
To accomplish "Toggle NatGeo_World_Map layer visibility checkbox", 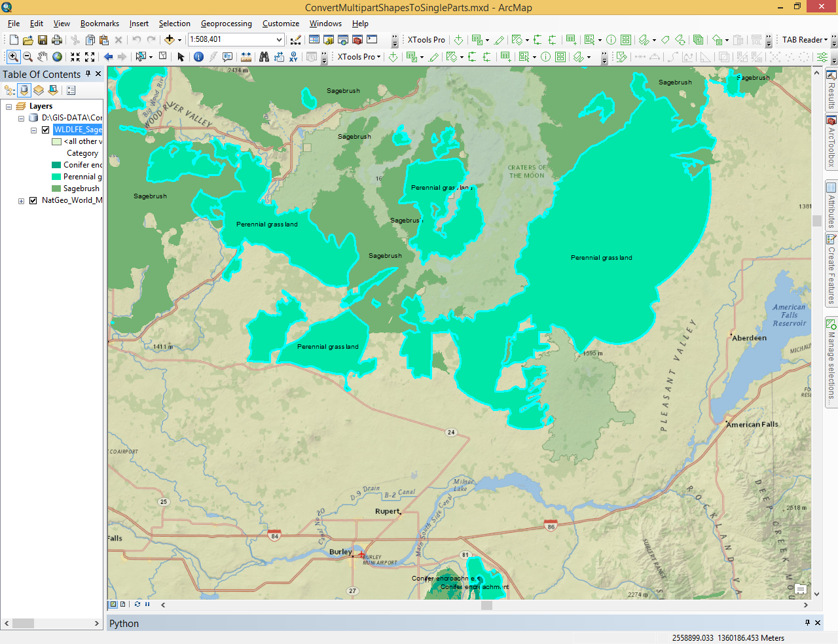I will pos(33,200).
